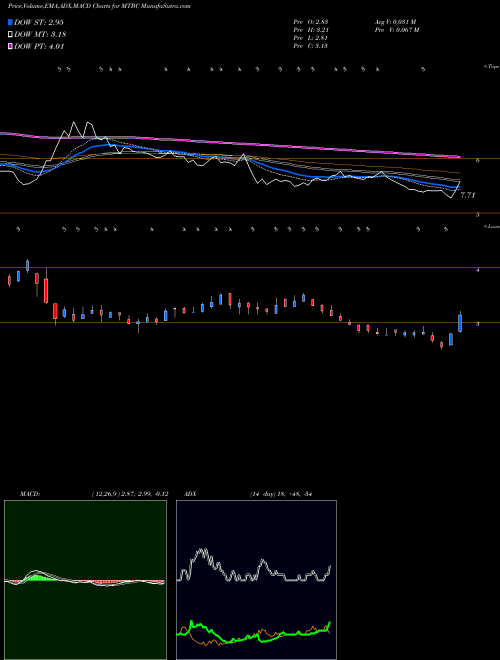The height and width of the screenshot is (660, 500).
Task: Click the 7.71 value near EMA lines
Action: 468,195
